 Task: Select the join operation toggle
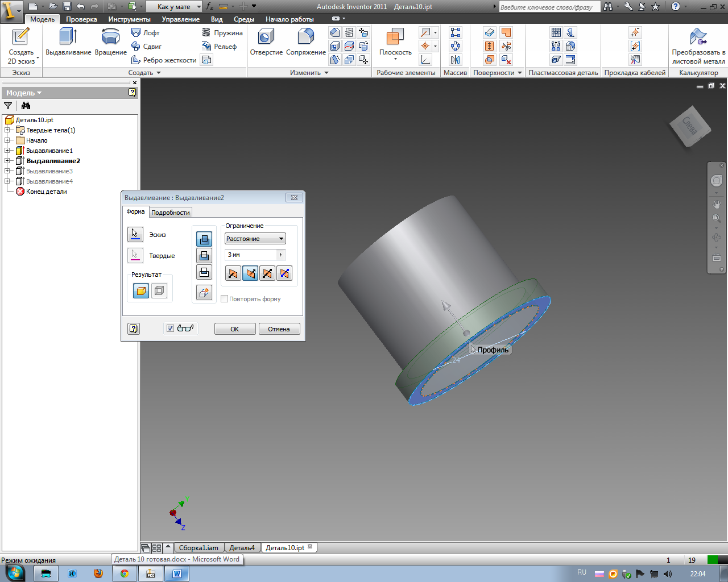pyautogui.click(x=204, y=239)
